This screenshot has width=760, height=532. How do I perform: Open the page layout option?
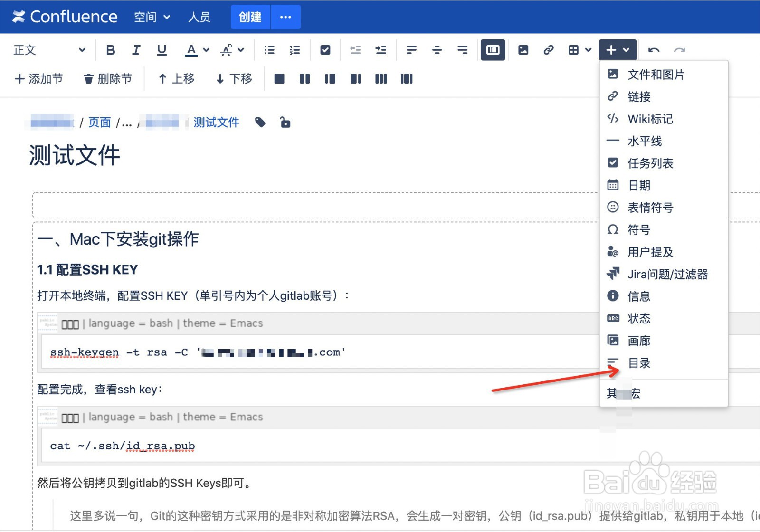(x=493, y=49)
